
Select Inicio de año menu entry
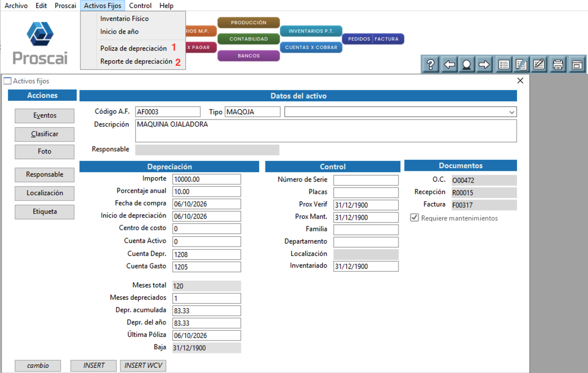(119, 32)
